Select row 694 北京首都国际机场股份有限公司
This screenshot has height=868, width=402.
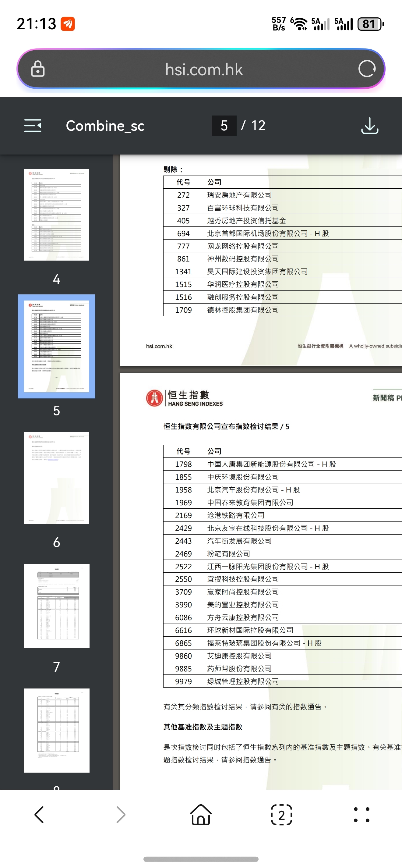pyautogui.click(x=283, y=233)
